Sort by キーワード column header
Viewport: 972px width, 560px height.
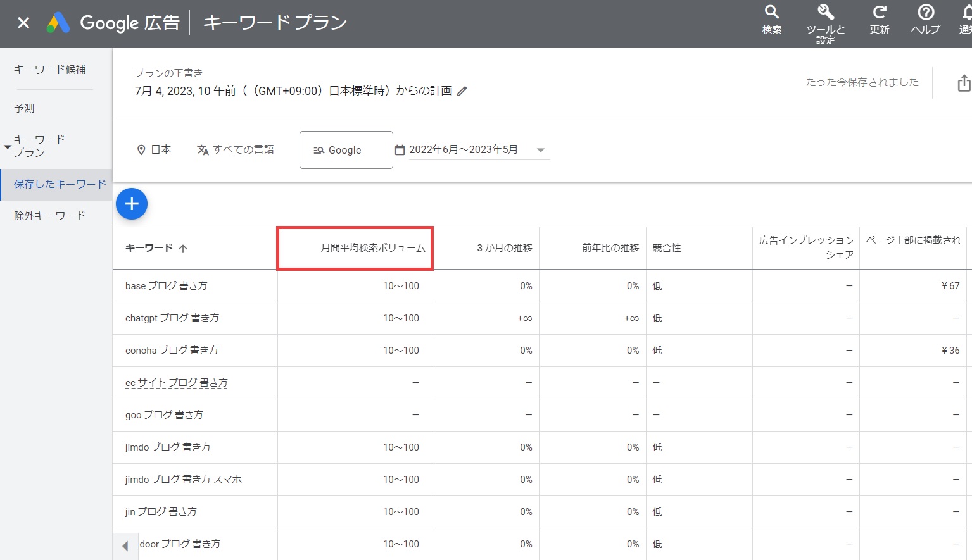[x=149, y=248]
